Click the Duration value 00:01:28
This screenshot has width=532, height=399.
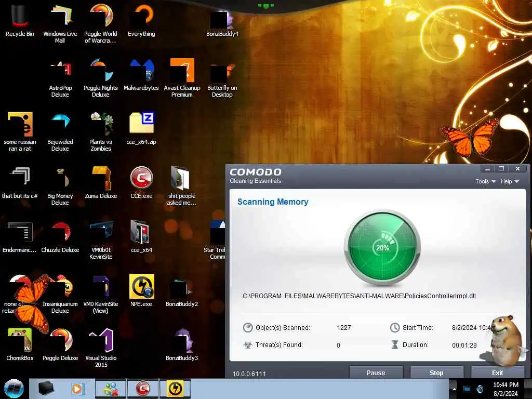click(x=464, y=345)
